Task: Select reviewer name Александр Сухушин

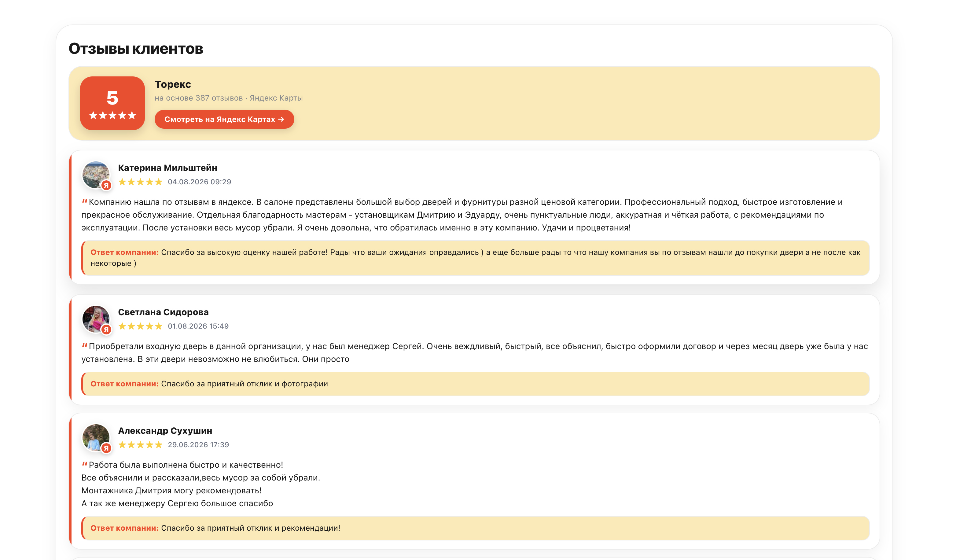Action: (165, 431)
